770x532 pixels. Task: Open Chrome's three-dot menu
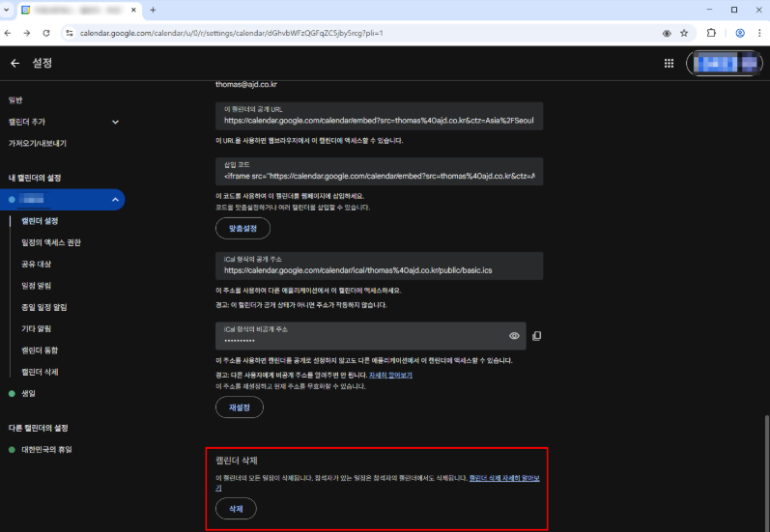tap(758, 33)
